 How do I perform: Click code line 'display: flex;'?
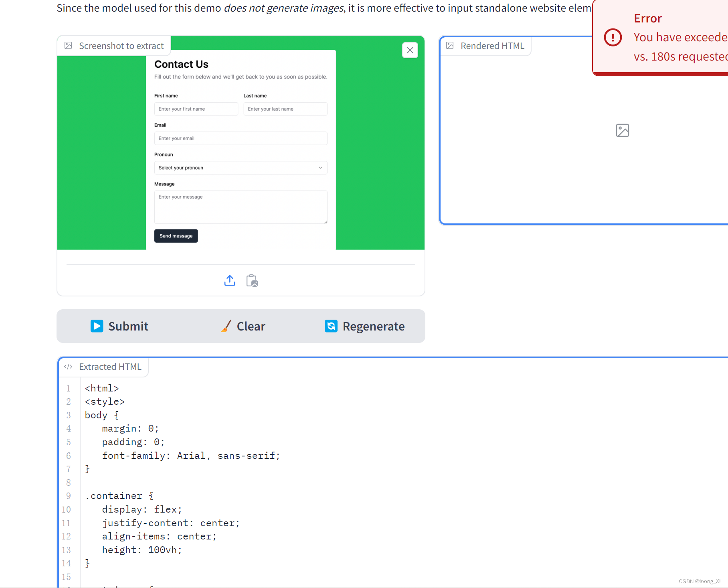(142, 509)
